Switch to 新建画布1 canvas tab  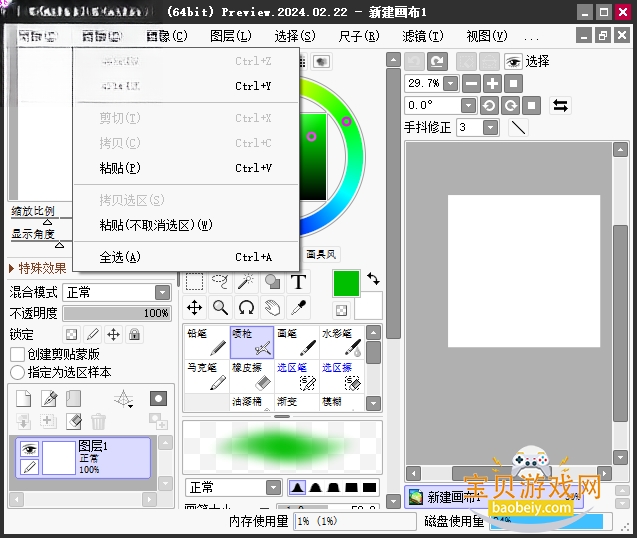click(494, 497)
